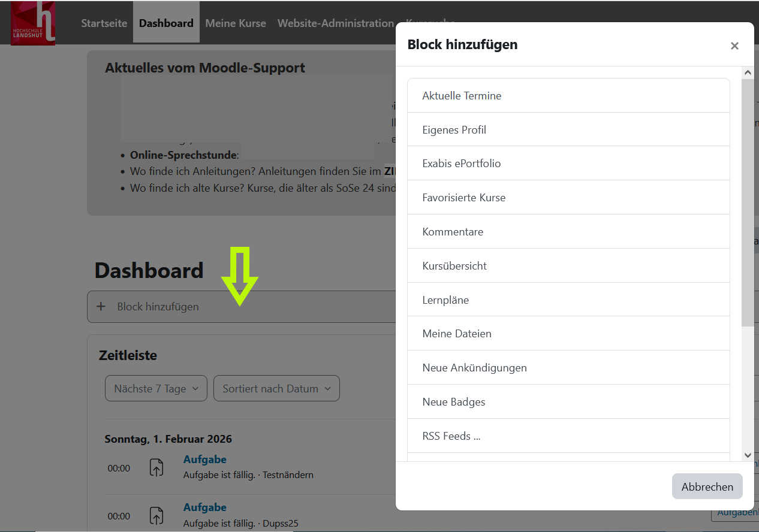
Task: Close the Block hinzufügen dialog
Action: coord(734,46)
